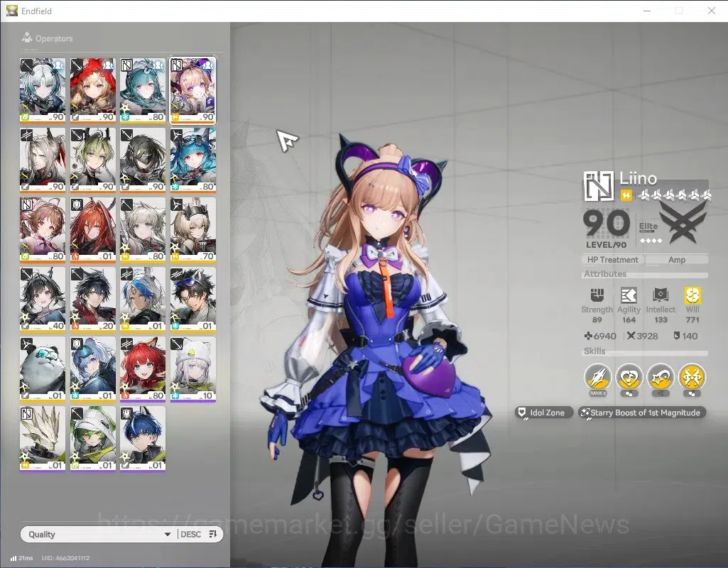Click the Attributes section header
Image resolution: width=728 pixels, height=568 pixels.
(x=605, y=274)
